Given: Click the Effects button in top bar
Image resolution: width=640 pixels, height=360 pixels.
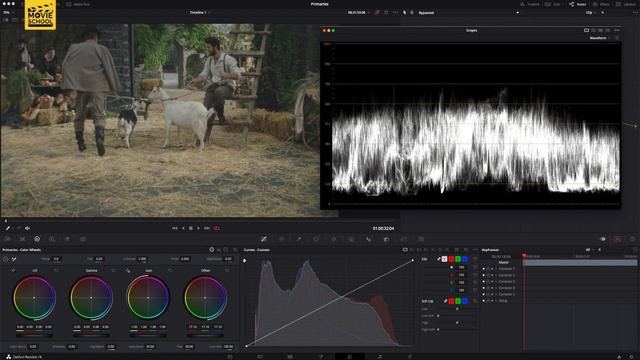Looking at the screenshot, I should coord(602,4).
